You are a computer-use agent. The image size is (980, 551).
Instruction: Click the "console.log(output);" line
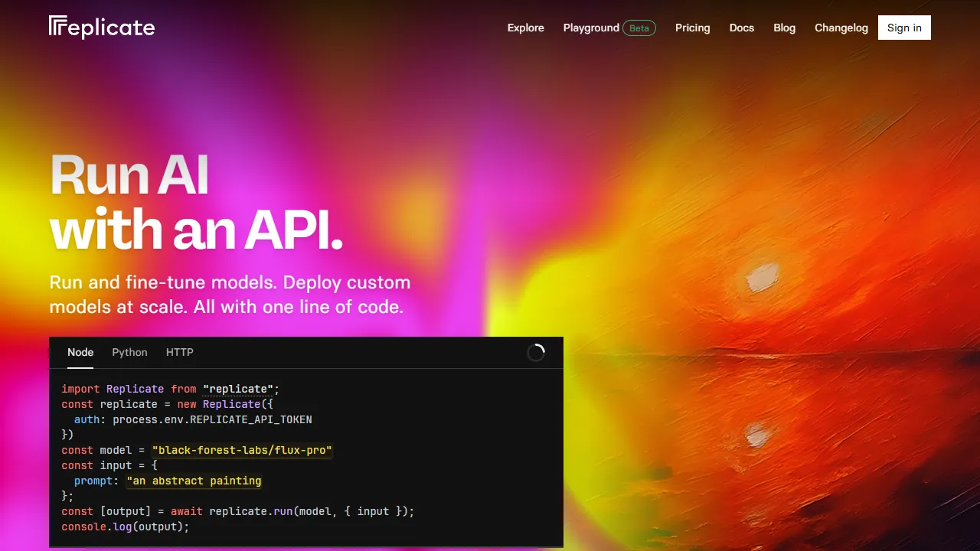coord(126,527)
